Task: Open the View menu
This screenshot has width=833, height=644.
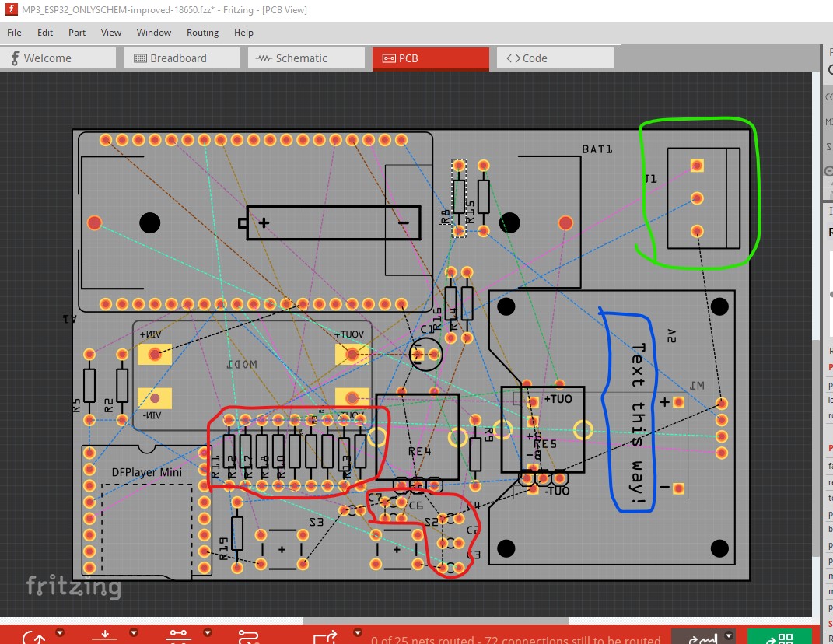Action: pos(111,33)
